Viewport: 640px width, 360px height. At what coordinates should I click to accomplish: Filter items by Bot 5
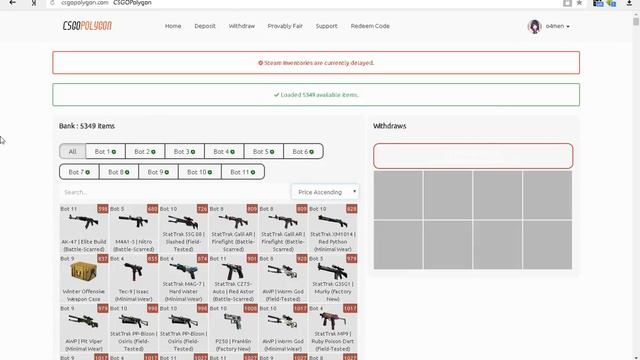(x=264, y=151)
